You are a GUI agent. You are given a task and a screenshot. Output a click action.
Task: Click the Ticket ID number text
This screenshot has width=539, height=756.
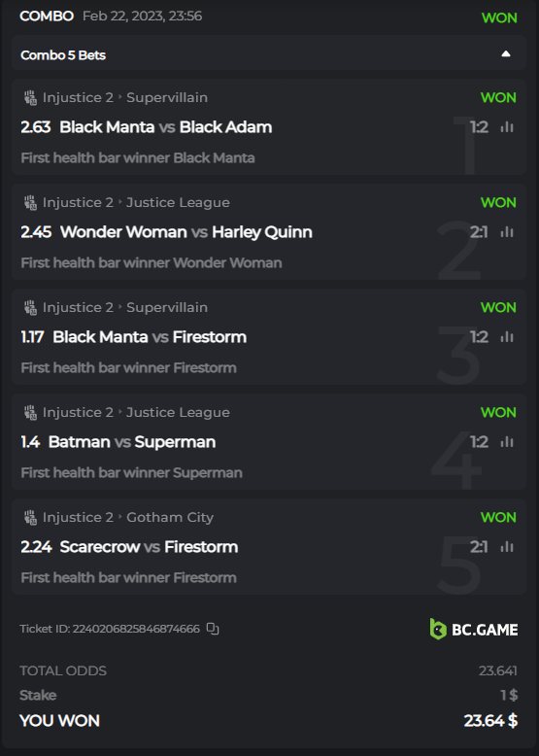[x=136, y=629]
